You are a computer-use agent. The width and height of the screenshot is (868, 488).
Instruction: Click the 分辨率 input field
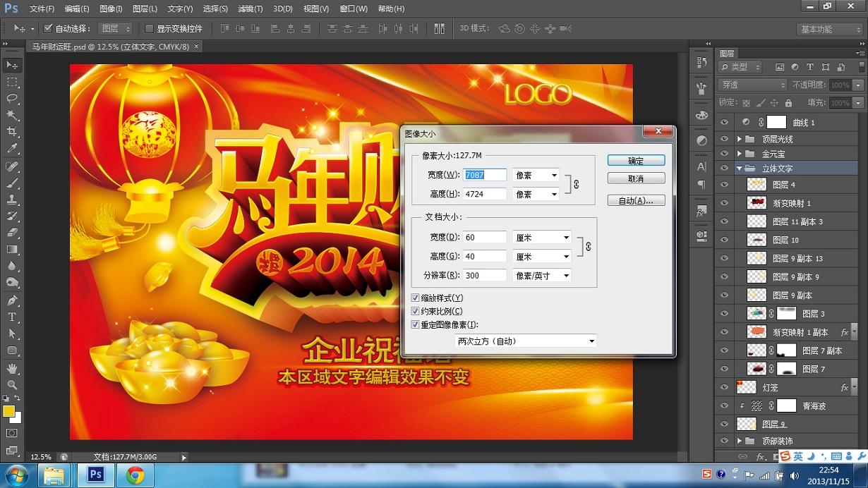click(x=485, y=276)
